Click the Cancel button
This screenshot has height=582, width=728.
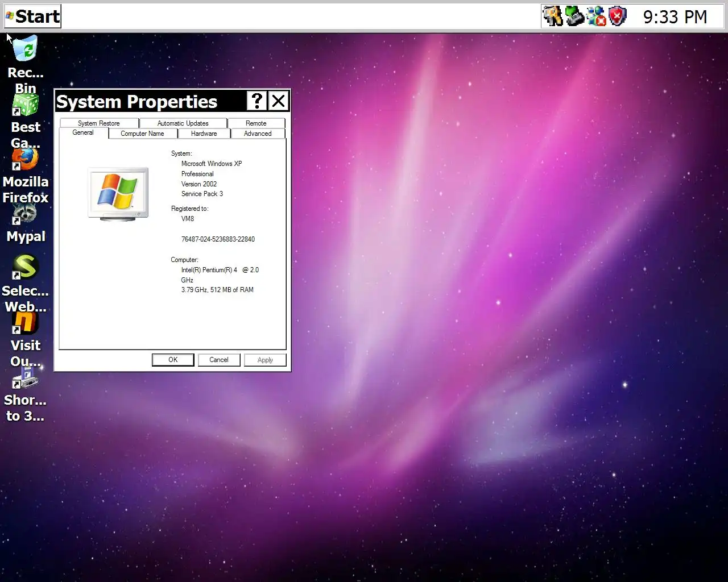tap(219, 360)
